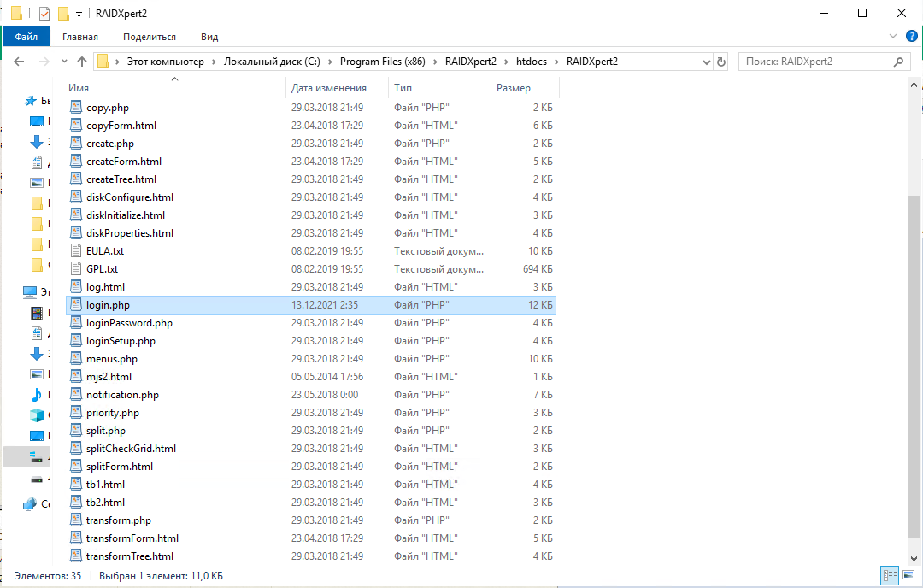
Task: Click the EULA.txt text document icon
Action: coord(76,250)
